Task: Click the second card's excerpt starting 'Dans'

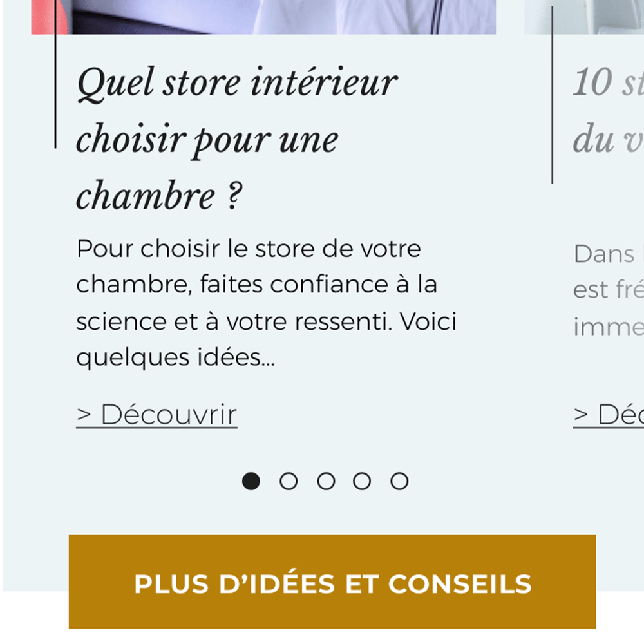Action: pyautogui.click(x=607, y=290)
